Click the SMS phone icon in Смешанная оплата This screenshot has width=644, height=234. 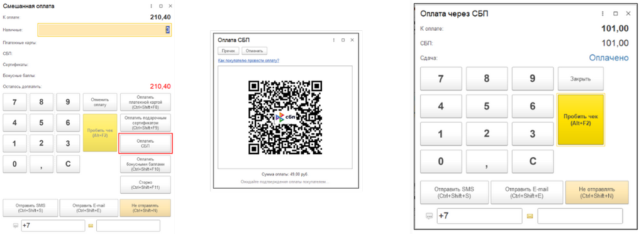pos(16,225)
